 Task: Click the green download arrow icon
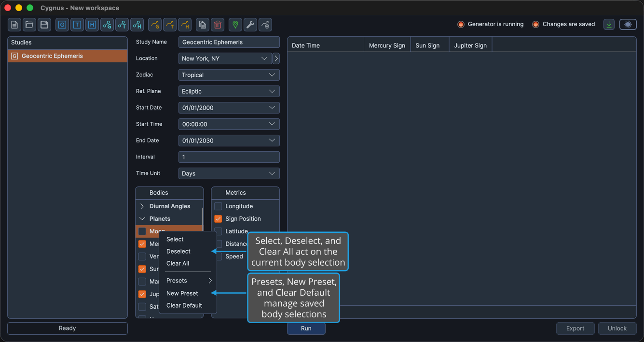(x=609, y=25)
